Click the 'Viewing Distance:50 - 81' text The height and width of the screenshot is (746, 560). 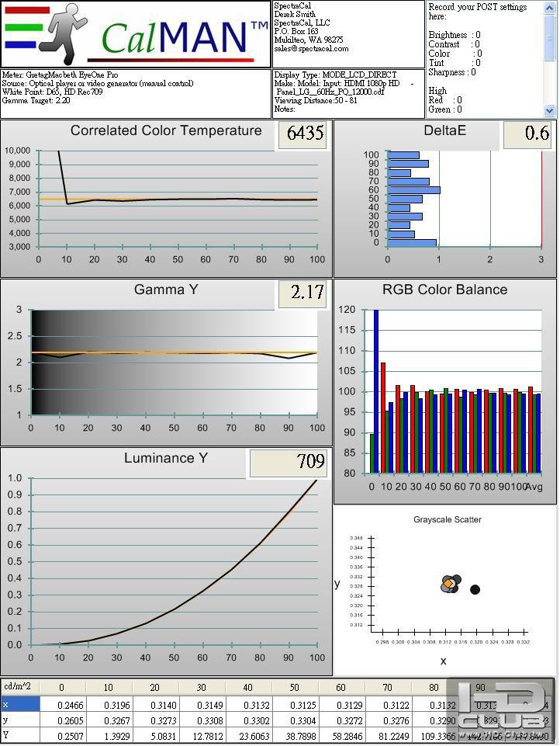(316, 100)
